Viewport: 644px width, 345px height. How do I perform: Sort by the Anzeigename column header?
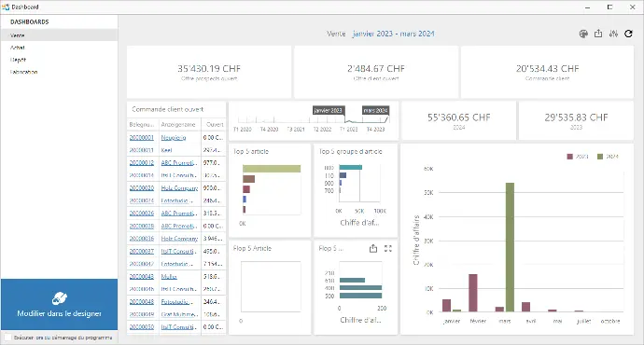(179, 124)
